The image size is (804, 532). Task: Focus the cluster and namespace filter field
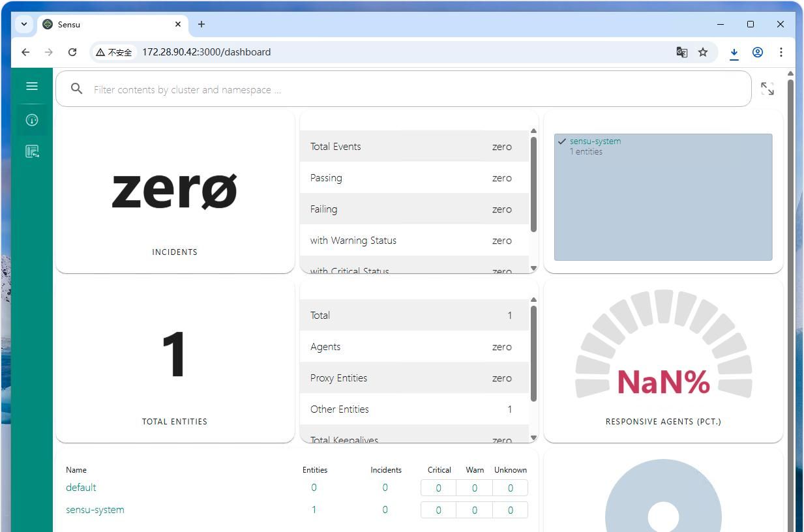click(403, 89)
